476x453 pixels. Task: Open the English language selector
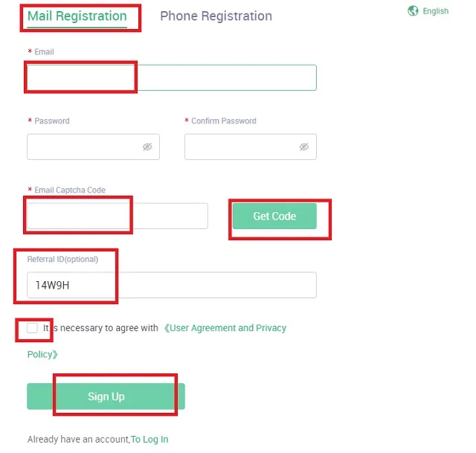coord(435,11)
